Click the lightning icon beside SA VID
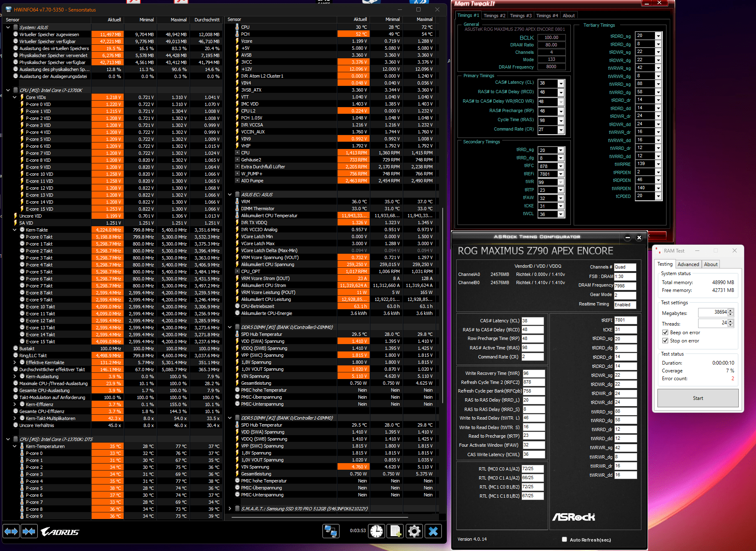756x551 pixels. coord(16,223)
